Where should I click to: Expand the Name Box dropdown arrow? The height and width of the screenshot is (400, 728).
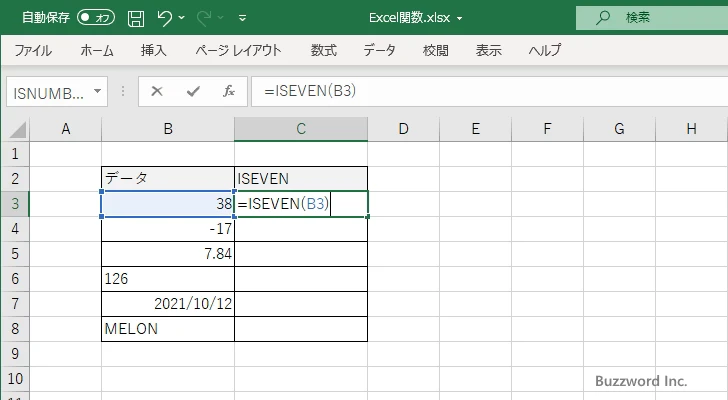coord(98,91)
